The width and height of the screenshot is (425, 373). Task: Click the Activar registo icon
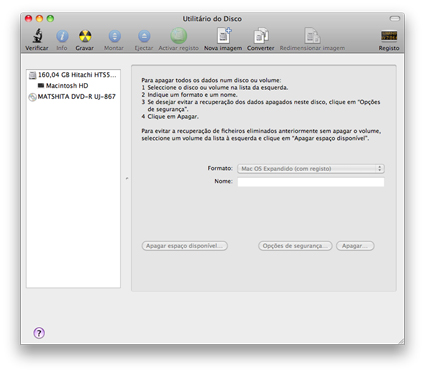(x=179, y=36)
